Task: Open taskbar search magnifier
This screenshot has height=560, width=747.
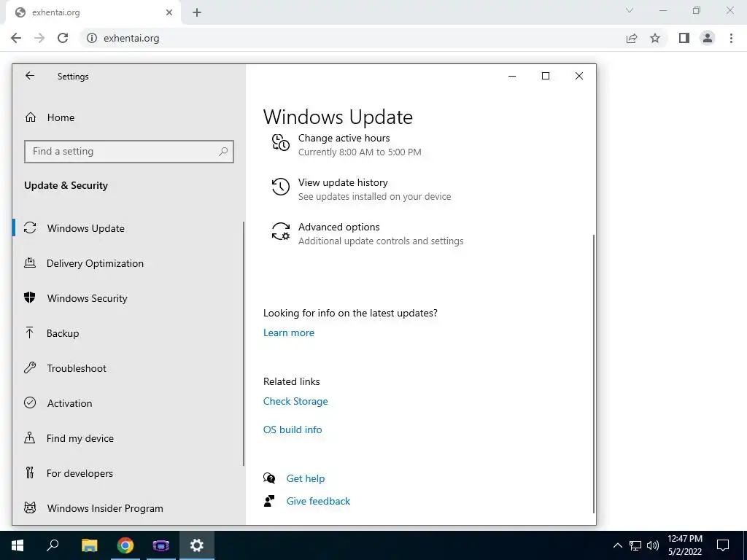Action: pos(53,545)
